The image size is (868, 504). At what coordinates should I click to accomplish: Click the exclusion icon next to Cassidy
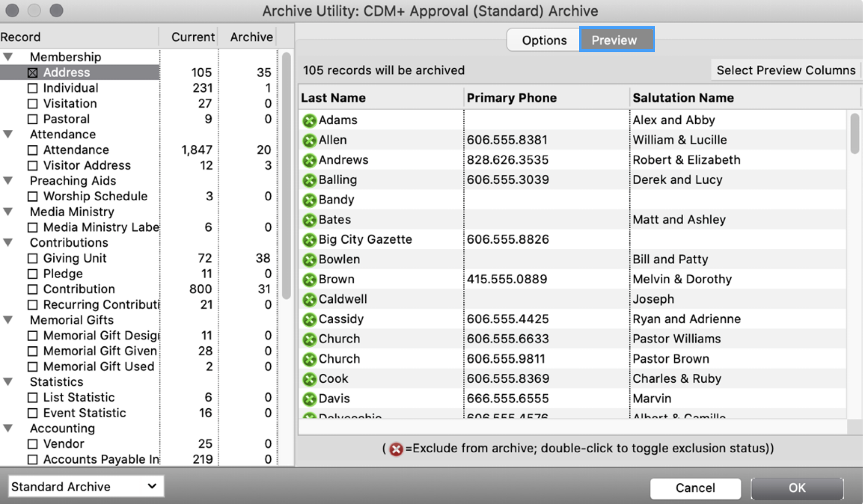click(309, 319)
